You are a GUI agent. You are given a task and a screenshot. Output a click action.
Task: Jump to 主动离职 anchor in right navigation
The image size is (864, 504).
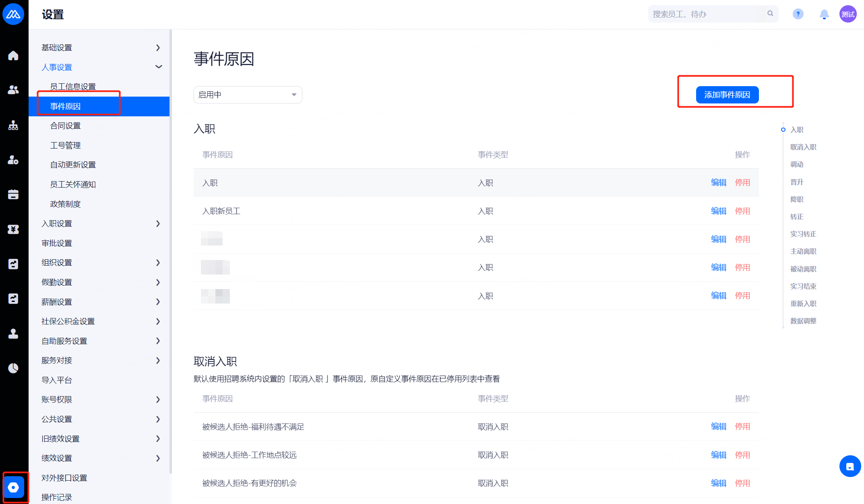pos(803,251)
